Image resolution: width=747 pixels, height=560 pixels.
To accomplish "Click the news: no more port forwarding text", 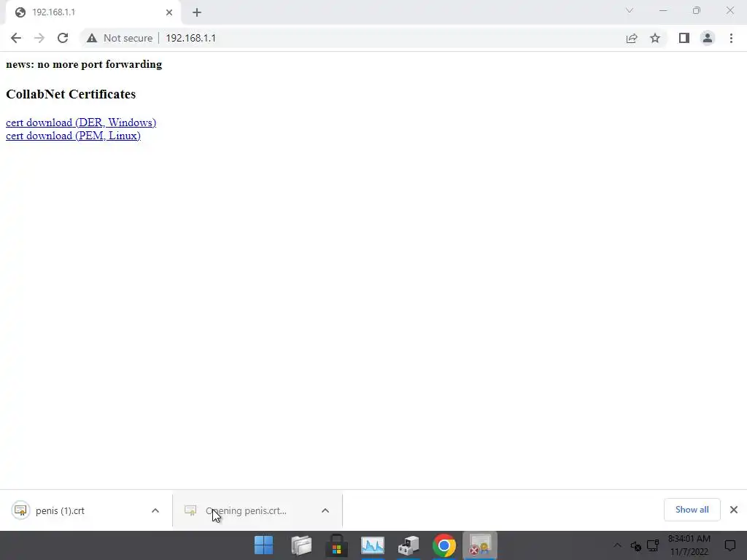I will click(84, 64).
